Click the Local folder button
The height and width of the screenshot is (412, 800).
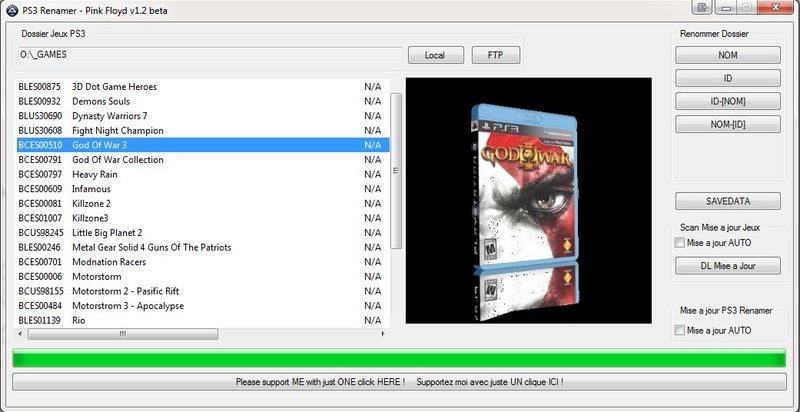436,55
